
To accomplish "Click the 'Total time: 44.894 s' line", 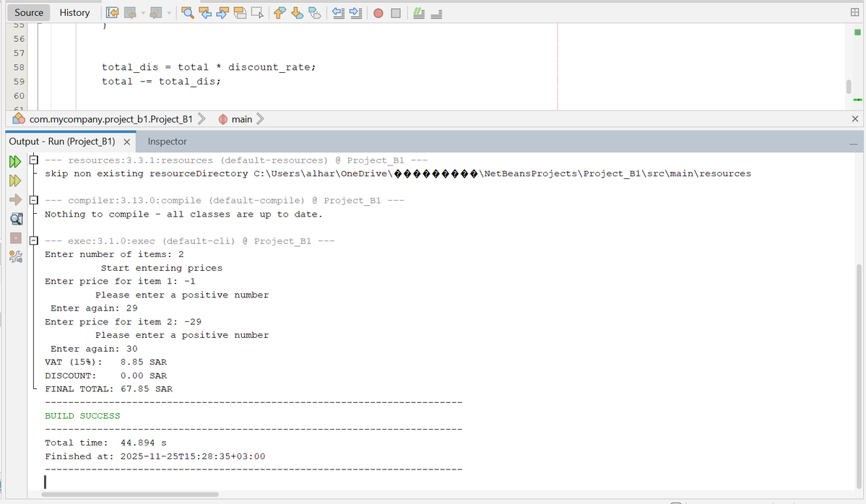I will tap(105, 443).
